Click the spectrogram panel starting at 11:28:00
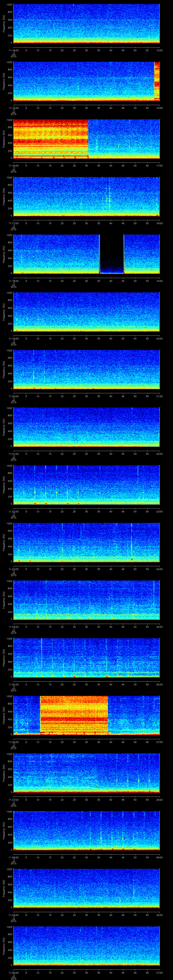Image resolution: width=173 pixels, height=980 pixels. [86, 831]
